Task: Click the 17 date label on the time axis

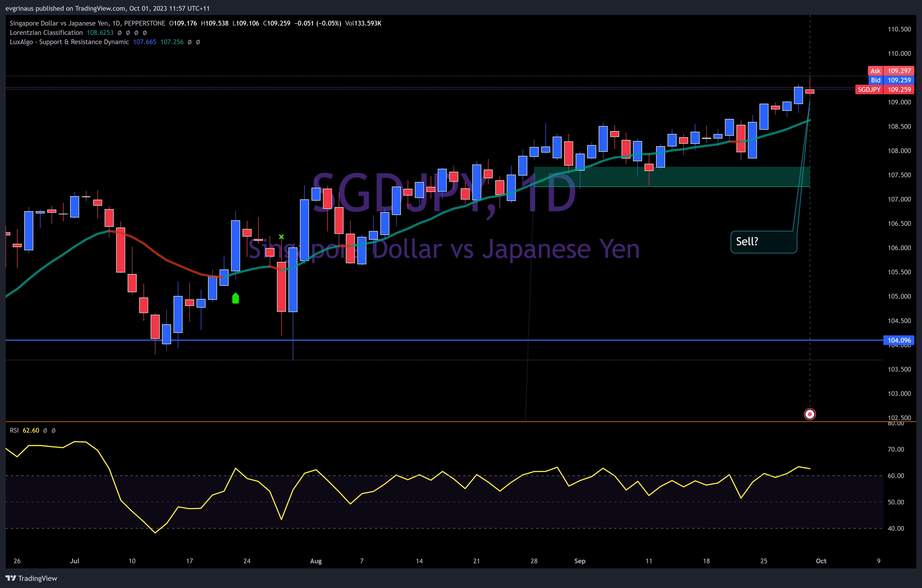Action: tap(189, 561)
